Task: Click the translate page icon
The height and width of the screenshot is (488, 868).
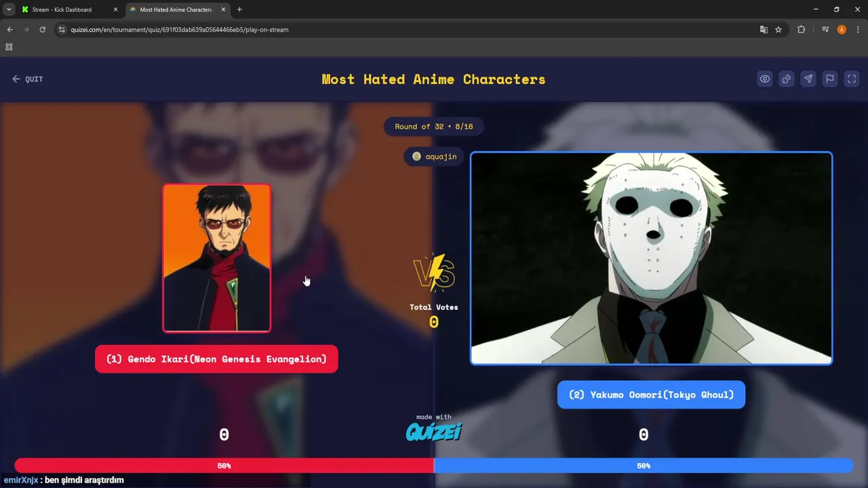Action: coord(764,30)
